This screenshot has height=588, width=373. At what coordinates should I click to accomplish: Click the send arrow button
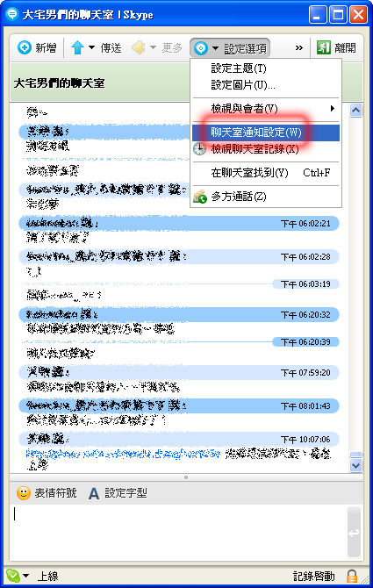(x=354, y=532)
